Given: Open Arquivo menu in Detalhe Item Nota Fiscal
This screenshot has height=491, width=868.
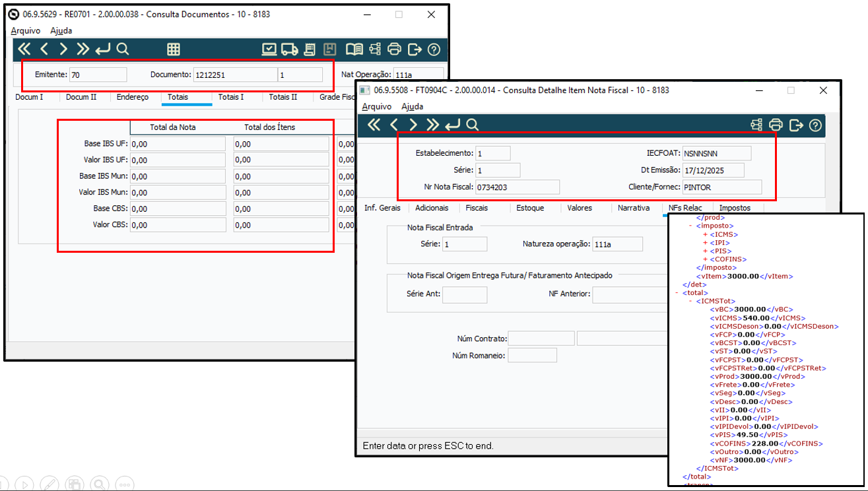Looking at the screenshot, I should (x=377, y=106).
